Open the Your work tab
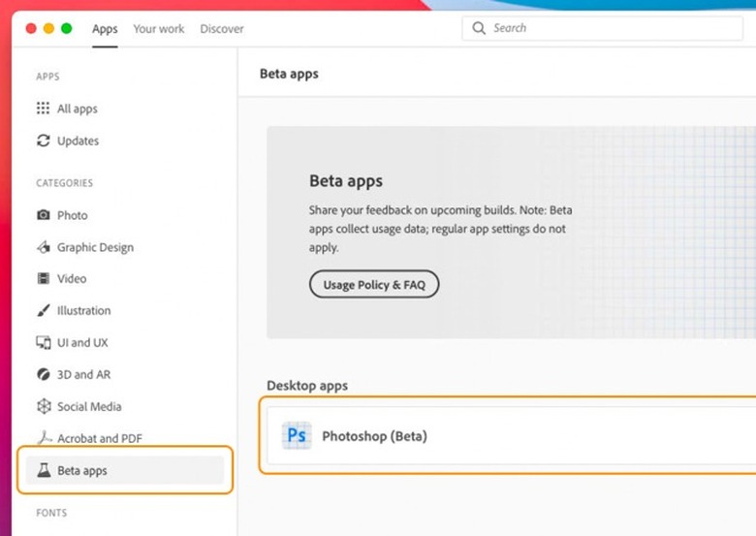 [158, 29]
